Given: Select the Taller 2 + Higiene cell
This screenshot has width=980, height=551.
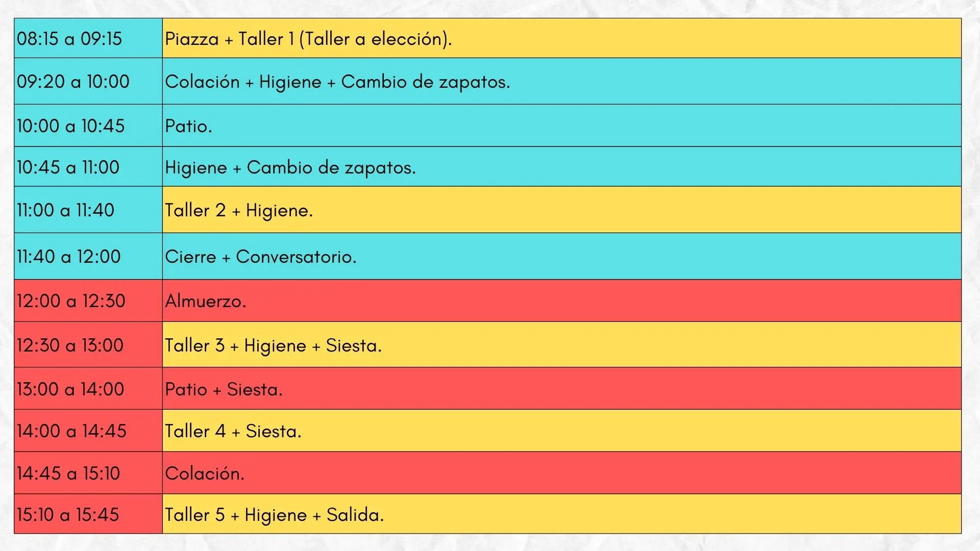Looking at the screenshot, I should click(x=561, y=210).
